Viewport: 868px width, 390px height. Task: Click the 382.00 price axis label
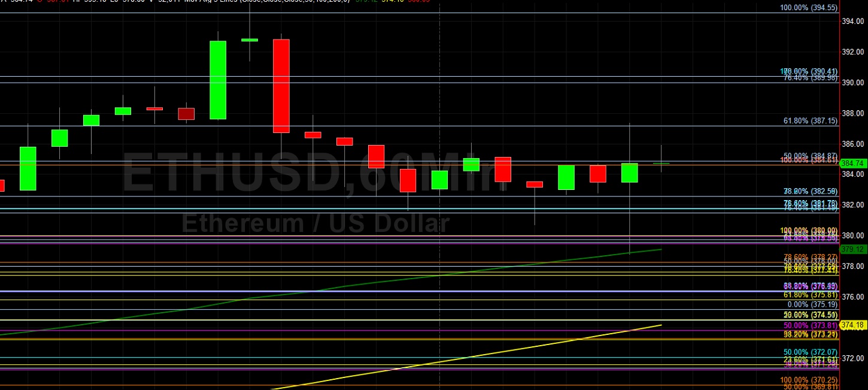coord(853,205)
